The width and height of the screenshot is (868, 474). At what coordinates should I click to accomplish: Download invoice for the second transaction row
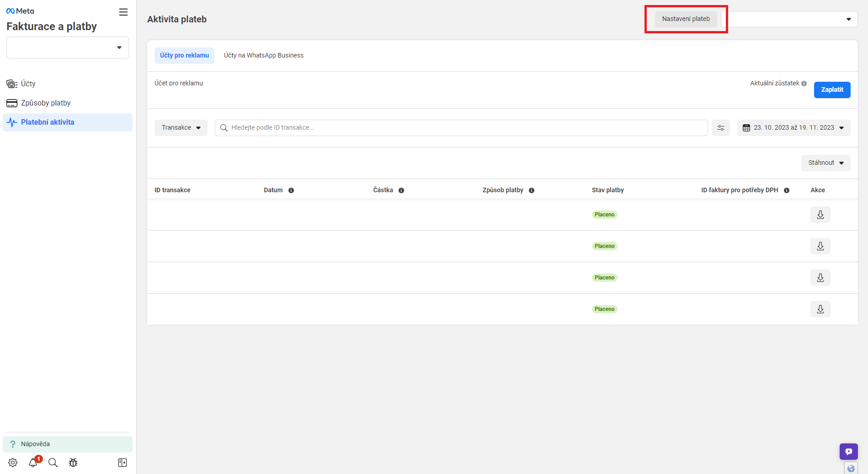click(x=820, y=246)
